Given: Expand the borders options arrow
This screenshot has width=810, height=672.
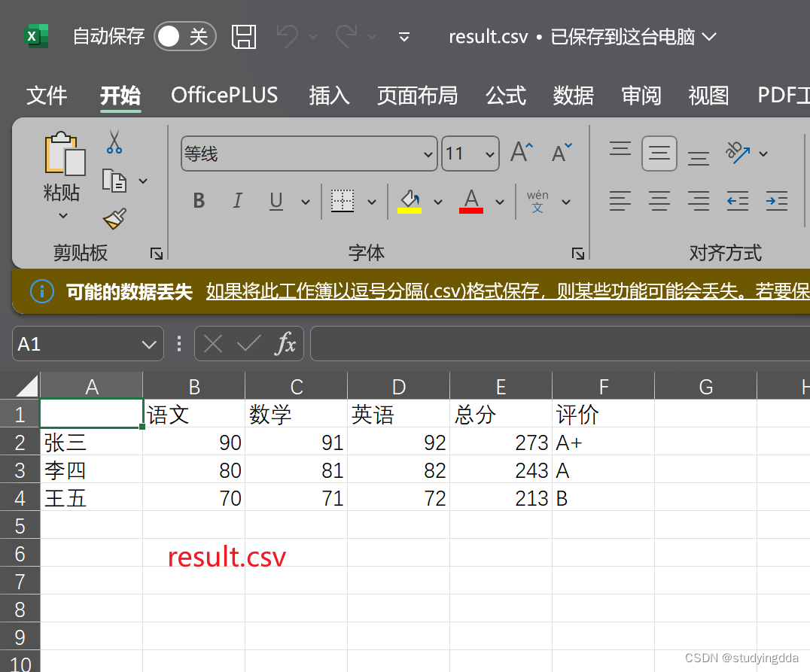Looking at the screenshot, I should [372, 202].
